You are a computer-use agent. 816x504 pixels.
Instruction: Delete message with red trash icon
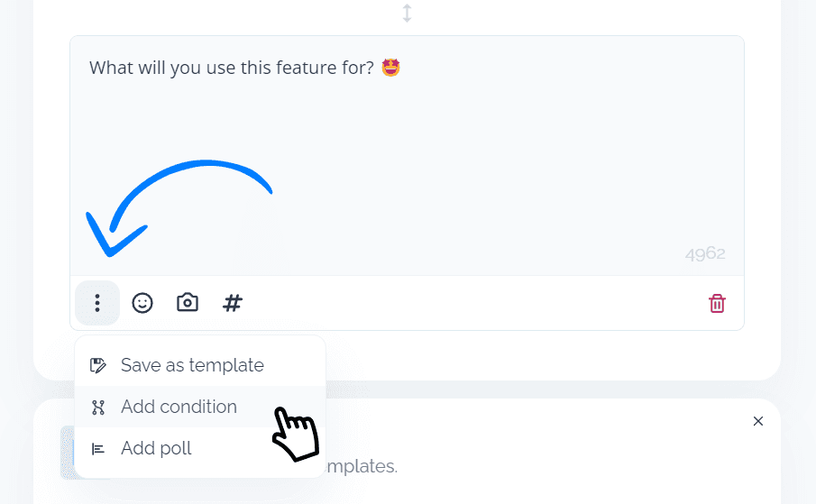717,303
